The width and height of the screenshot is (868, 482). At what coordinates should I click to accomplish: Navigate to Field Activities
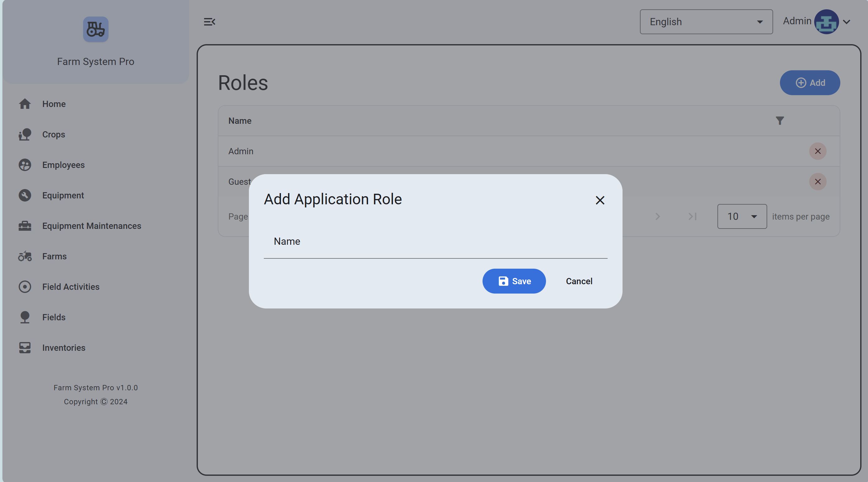click(x=71, y=287)
